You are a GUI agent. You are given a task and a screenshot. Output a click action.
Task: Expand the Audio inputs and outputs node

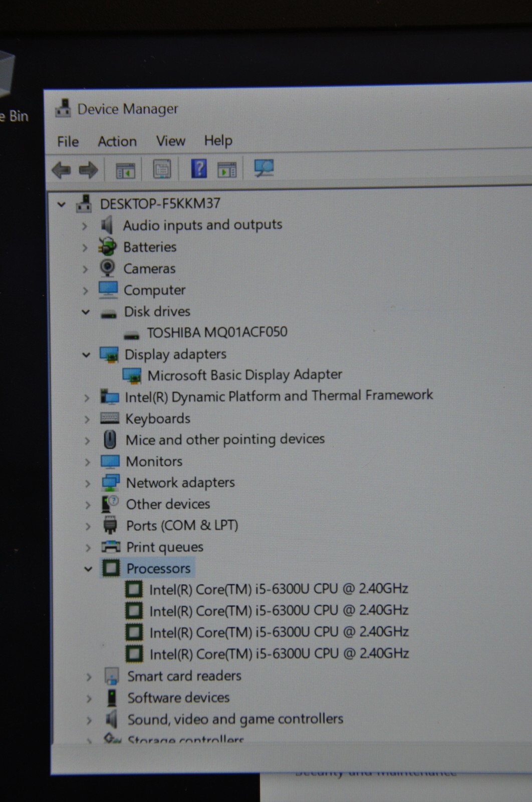point(85,226)
